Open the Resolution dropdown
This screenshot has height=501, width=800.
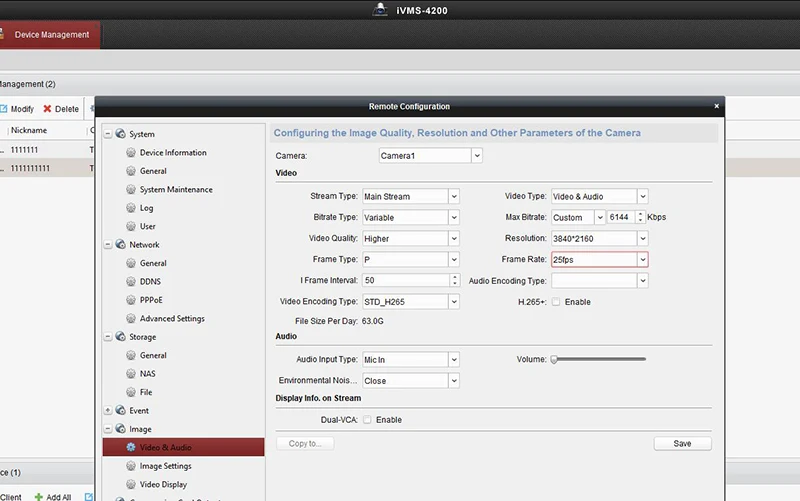[x=642, y=238]
